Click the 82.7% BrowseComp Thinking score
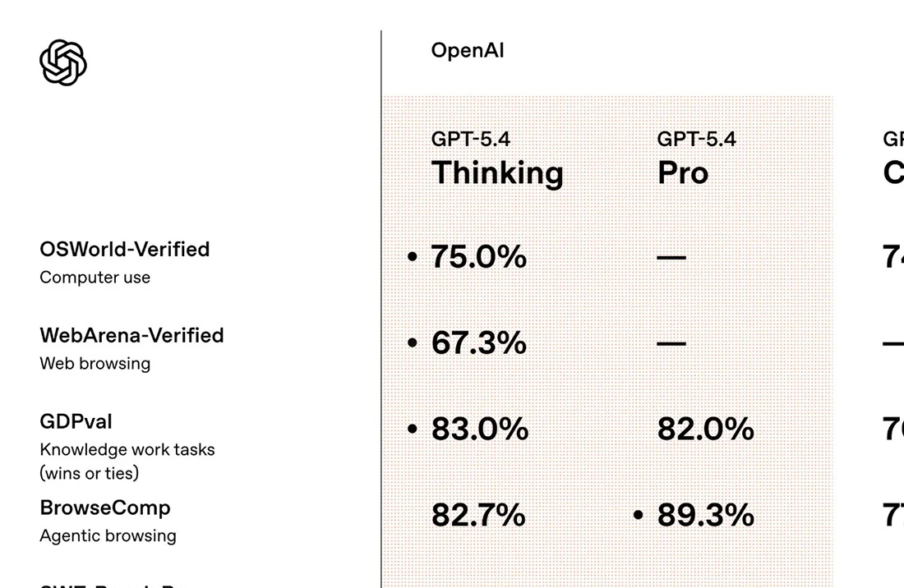This screenshot has width=904, height=588. (478, 516)
